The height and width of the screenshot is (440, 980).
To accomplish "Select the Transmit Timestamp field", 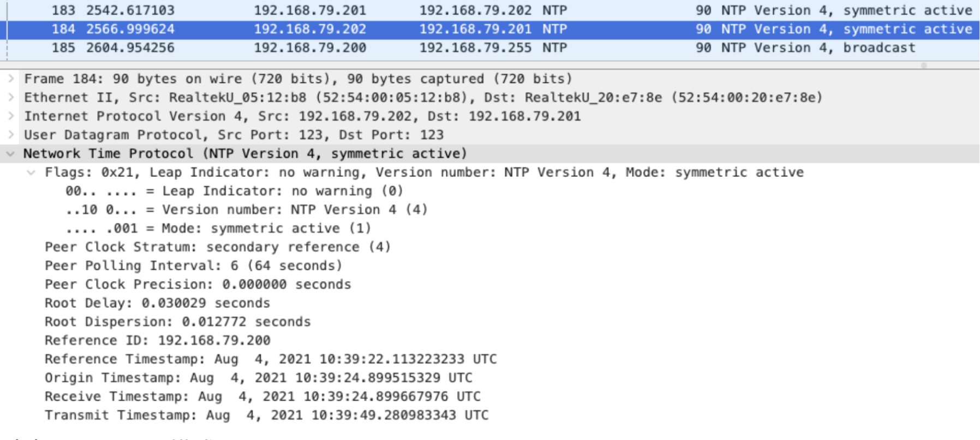I will click(x=266, y=415).
